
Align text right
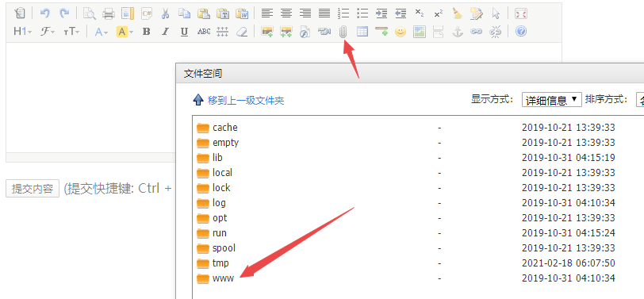tap(305, 13)
